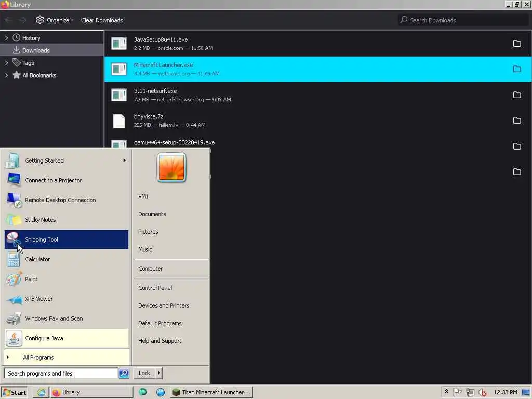Expand the Tags tree node
The width and height of the screenshot is (532, 399).
(6, 63)
